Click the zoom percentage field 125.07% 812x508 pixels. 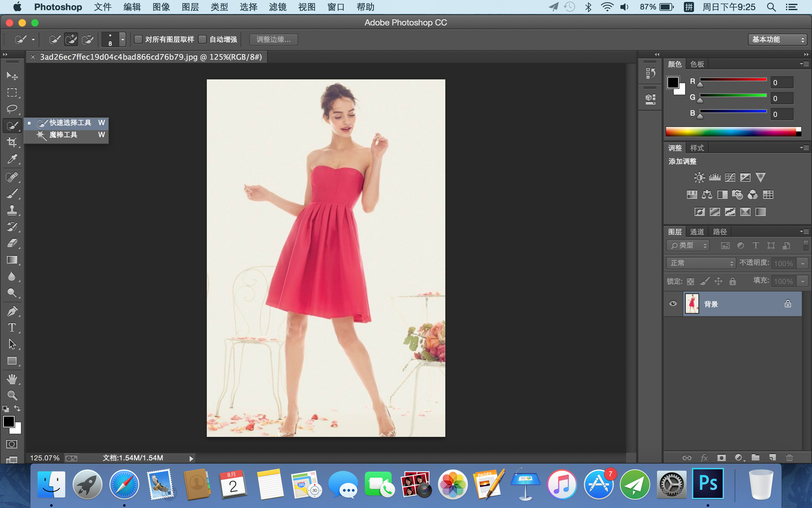pyautogui.click(x=45, y=458)
